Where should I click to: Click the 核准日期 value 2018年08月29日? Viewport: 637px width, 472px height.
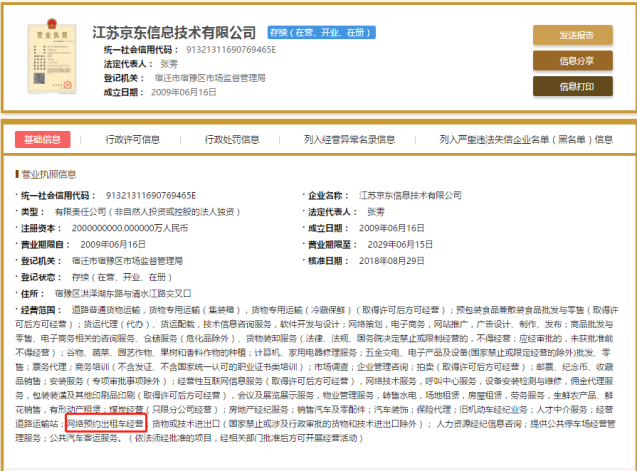[x=392, y=260]
